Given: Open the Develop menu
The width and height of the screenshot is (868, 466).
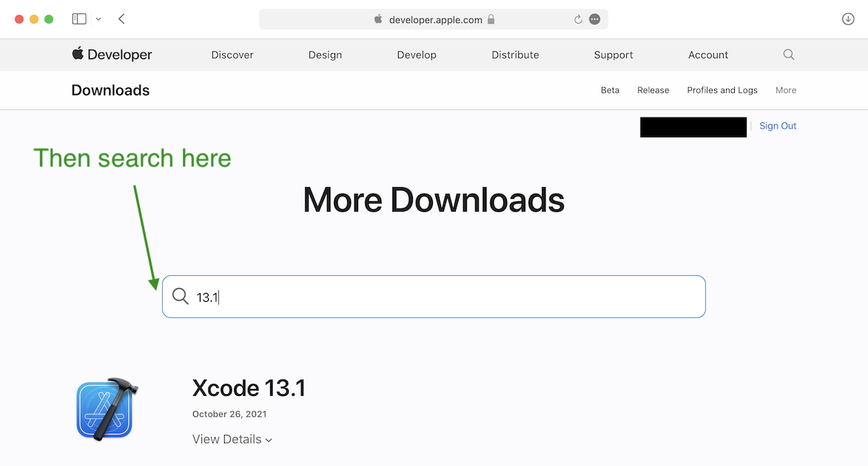Looking at the screenshot, I should coord(417,55).
